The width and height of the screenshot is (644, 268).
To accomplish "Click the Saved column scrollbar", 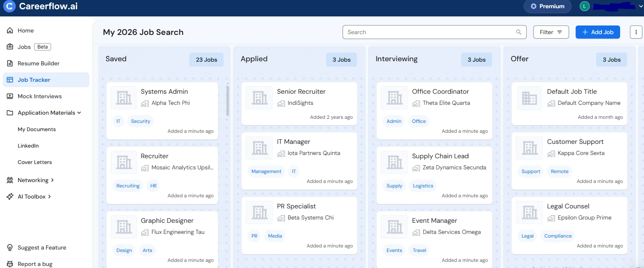I will tap(227, 101).
